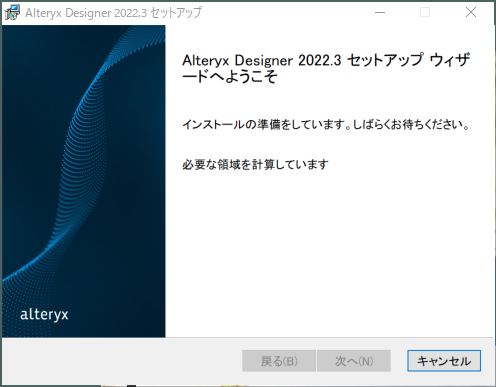Click the インストールの準備をしています message

(x=266, y=124)
